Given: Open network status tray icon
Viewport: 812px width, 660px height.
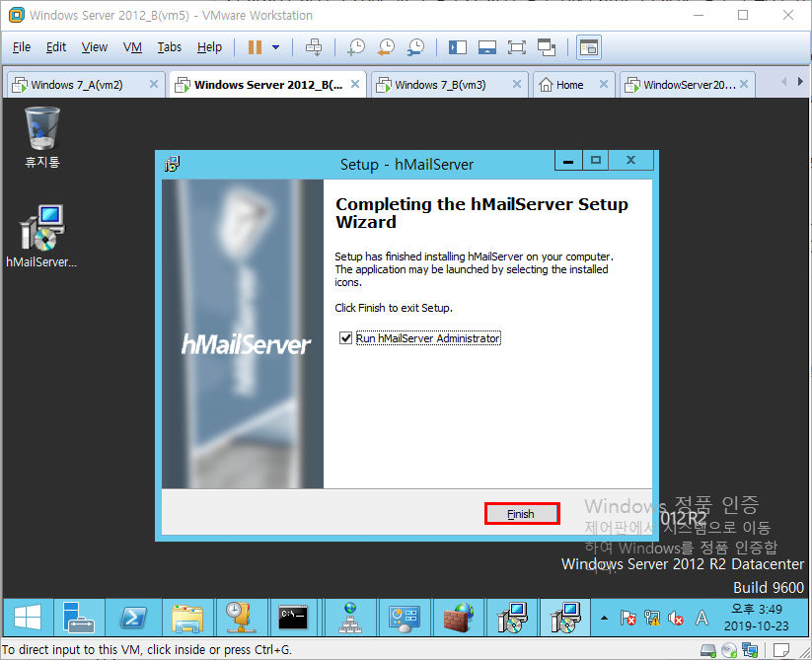Looking at the screenshot, I should (x=652, y=618).
